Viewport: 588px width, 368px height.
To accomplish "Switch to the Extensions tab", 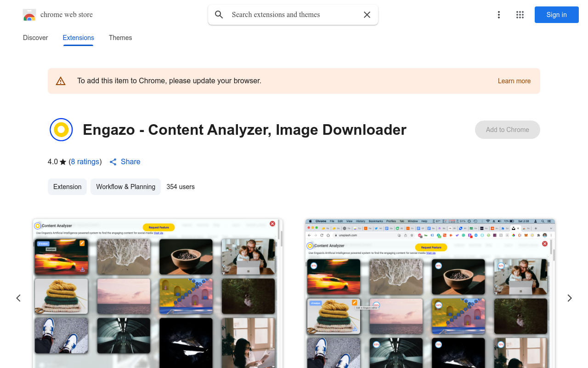I will [79, 38].
